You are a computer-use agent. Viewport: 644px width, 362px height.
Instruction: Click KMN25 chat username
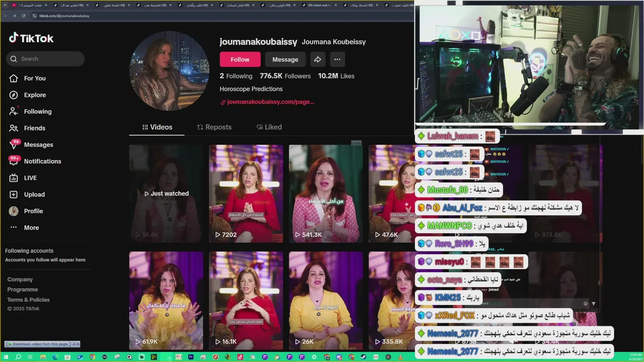pyautogui.click(x=448, y=298)
